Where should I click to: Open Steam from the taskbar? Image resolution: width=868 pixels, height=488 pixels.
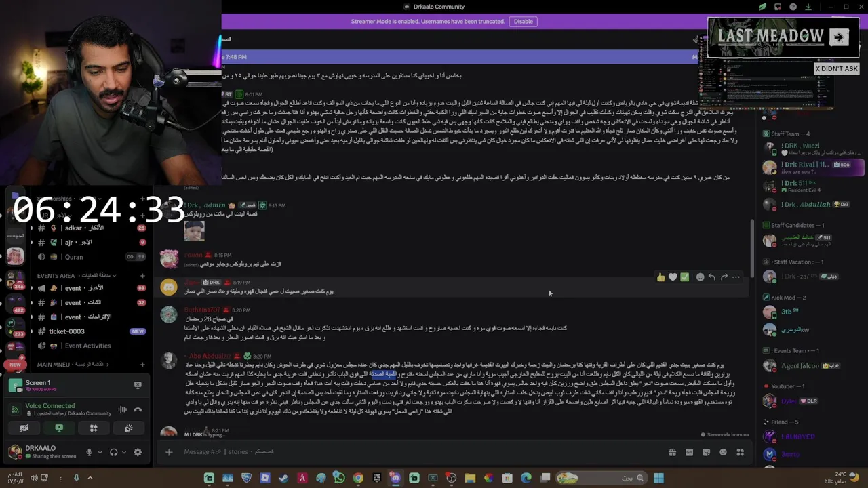283,478
